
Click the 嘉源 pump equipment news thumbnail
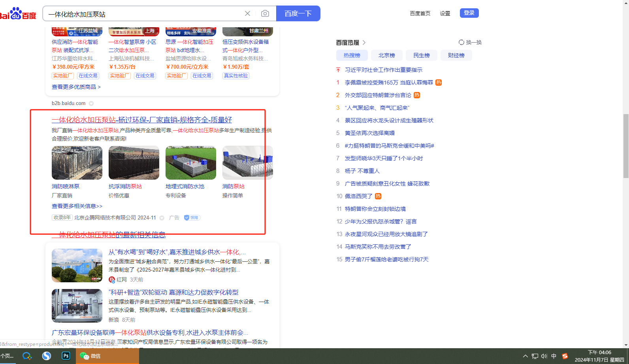tap(77, 306)
